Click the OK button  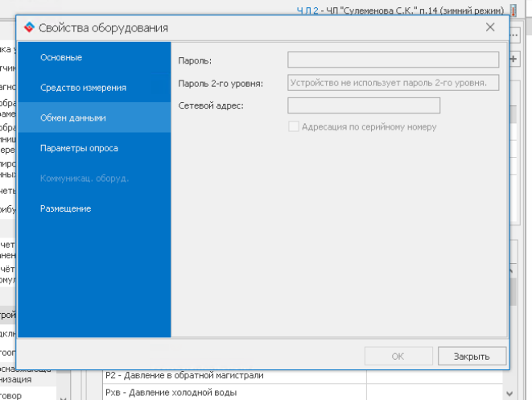point(398,357)
